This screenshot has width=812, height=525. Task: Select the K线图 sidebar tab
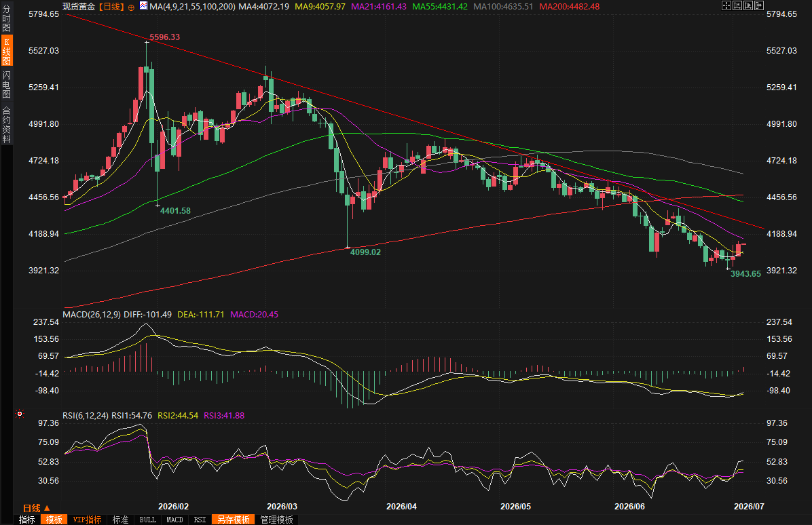(x=6, y=51)
